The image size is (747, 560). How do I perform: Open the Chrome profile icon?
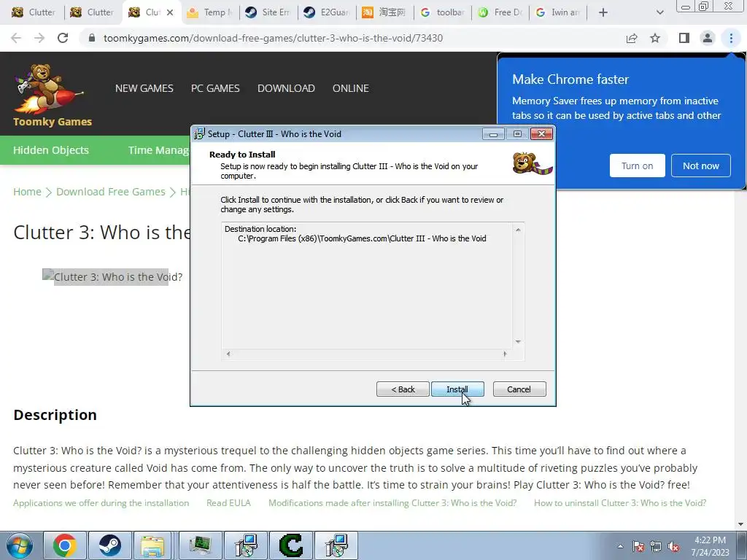(x=708, y=38)
